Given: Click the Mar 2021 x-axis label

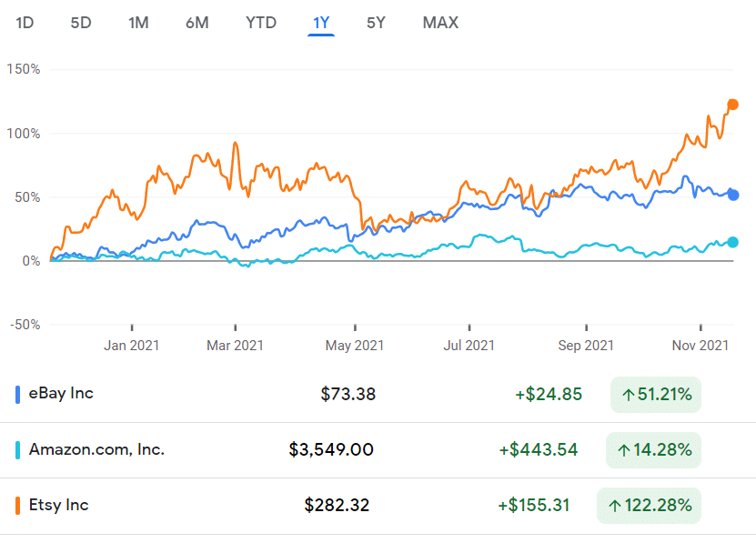Looking at the screenshot, I should pos(235,346).
